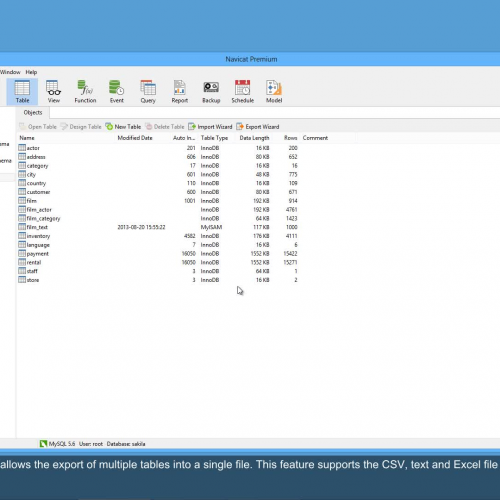
Task: Click Delete Table button
Action: click(165, 127)
